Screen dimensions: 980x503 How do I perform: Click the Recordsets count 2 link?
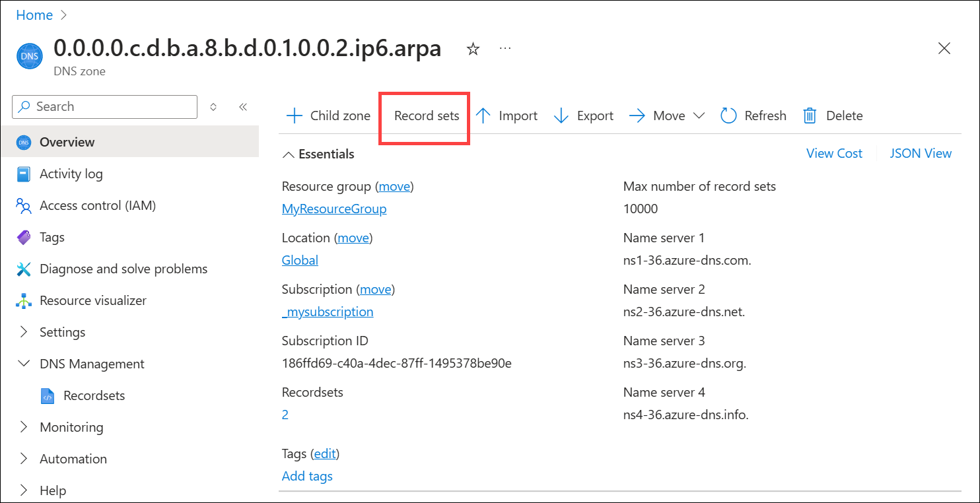(x=285, y=415)
